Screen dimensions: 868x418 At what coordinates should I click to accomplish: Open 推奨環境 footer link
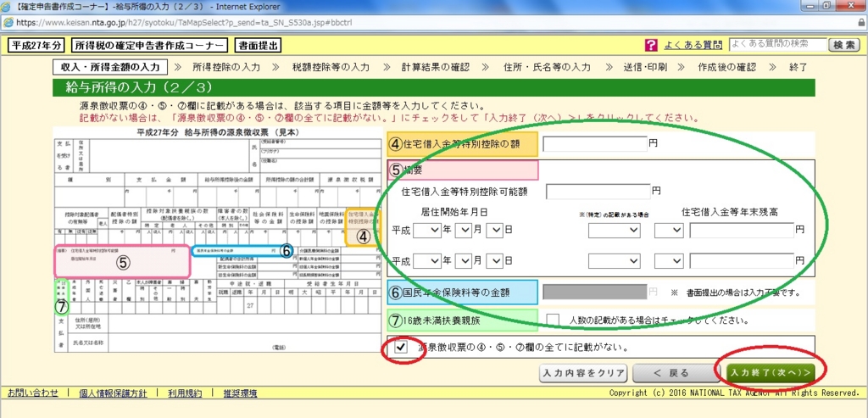click(x=240, y=393)
